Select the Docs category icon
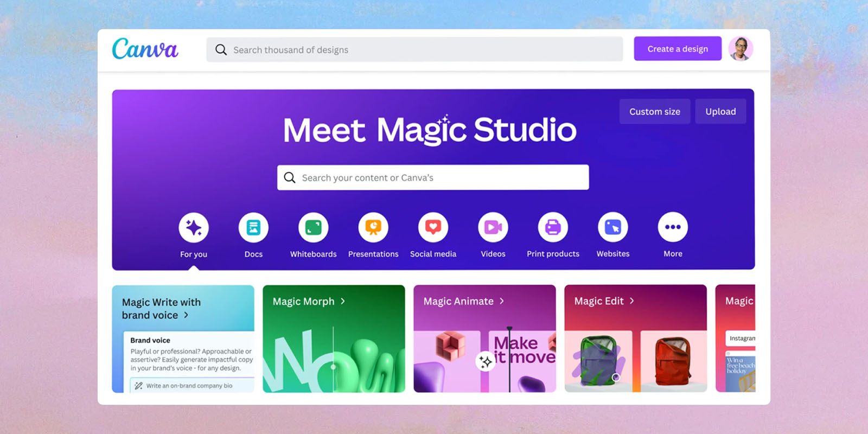 253,227
